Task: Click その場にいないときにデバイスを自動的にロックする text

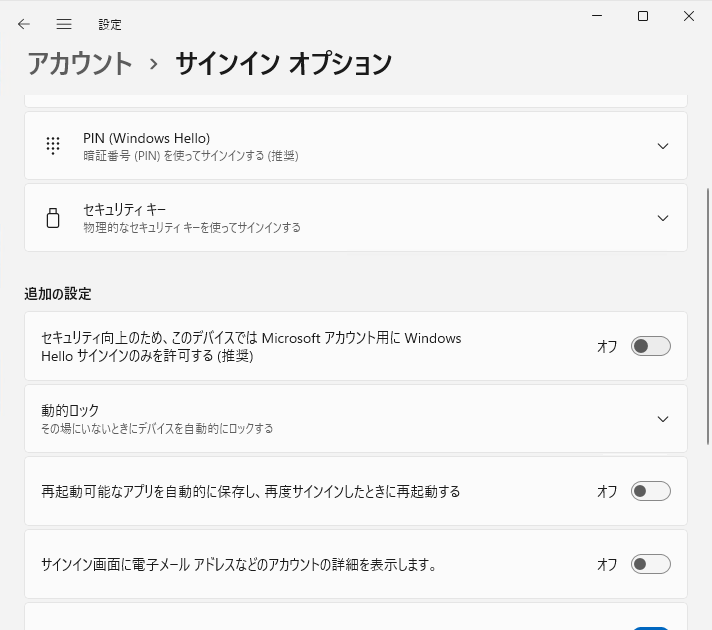Action: tap(157, 428)
